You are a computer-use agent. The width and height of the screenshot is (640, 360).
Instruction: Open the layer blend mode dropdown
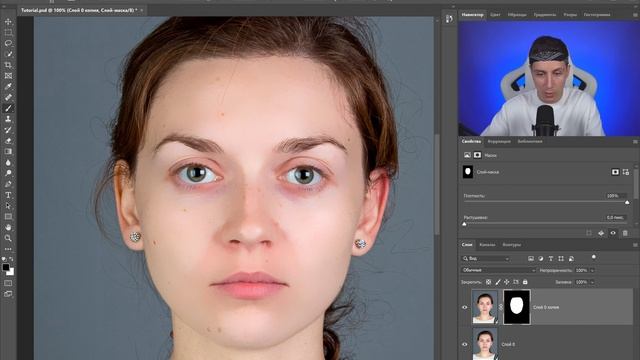498,270
